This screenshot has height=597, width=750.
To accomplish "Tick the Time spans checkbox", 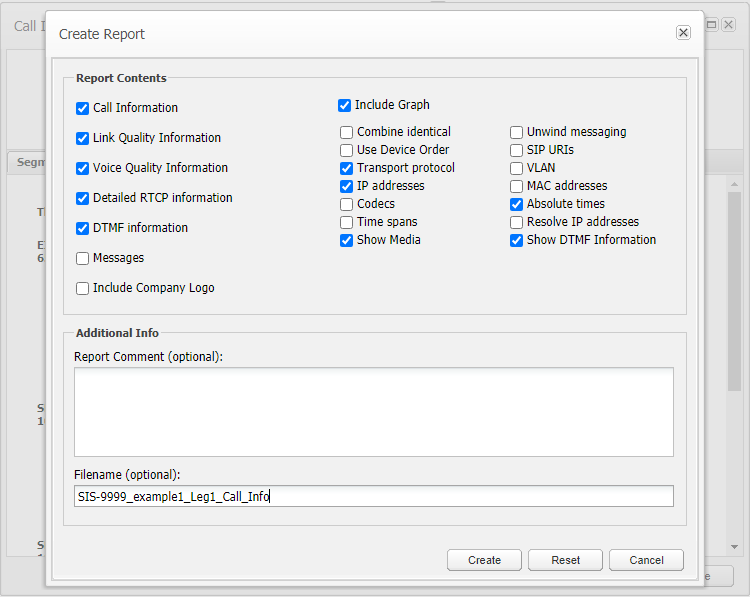I will click(346, 222).
